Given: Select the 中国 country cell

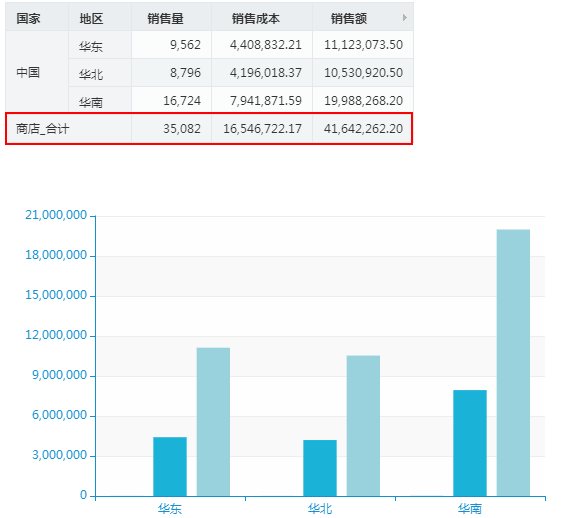Looking at the screenshot, I should (37, 72).
